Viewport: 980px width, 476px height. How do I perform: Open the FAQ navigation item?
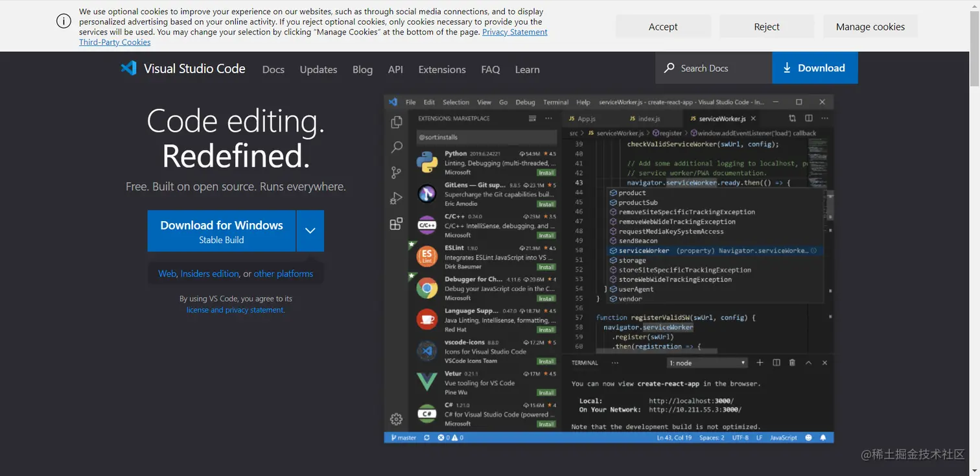tap(491, 69)
